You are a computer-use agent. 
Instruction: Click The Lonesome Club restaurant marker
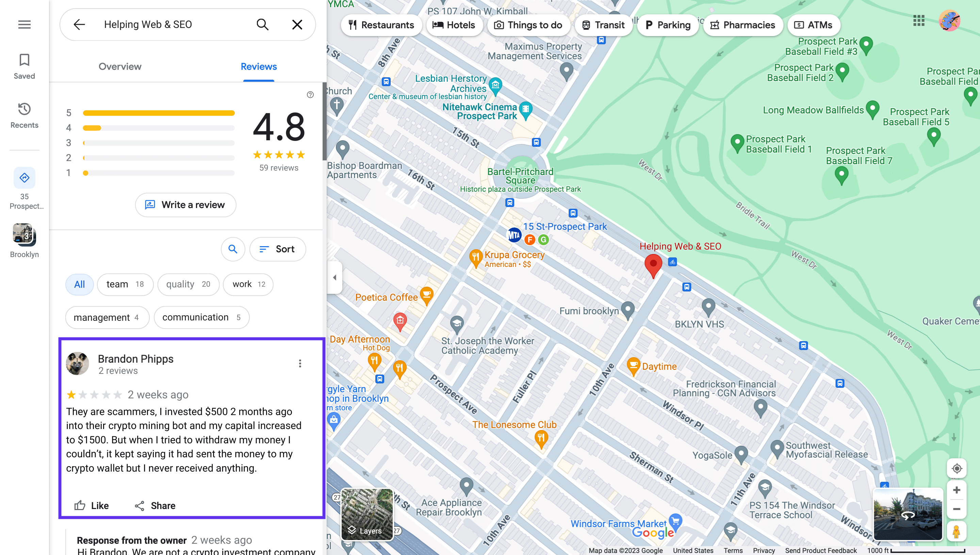[541, 440]
